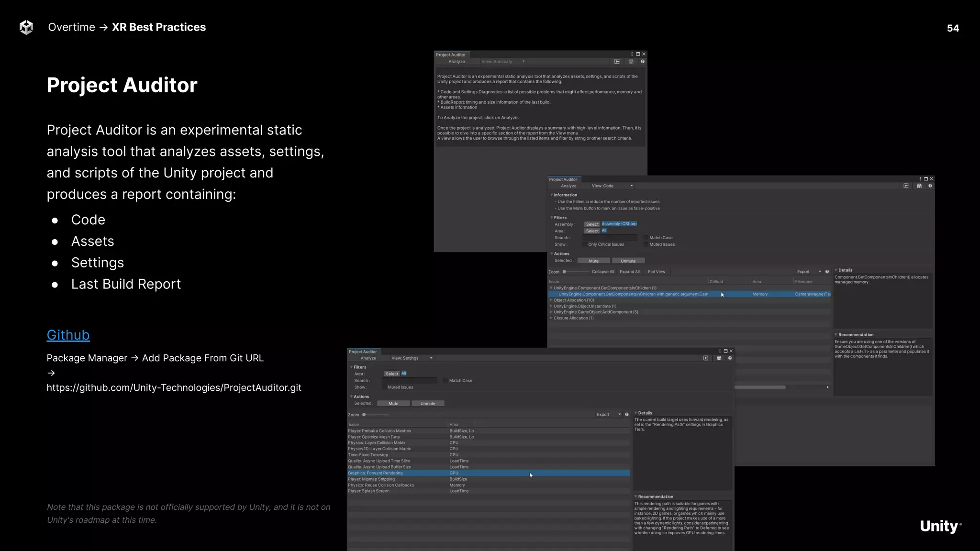Viewport: 980px width, 551px height.
Task: Click Select next to Area in Code window
Action: click(592, 231)
